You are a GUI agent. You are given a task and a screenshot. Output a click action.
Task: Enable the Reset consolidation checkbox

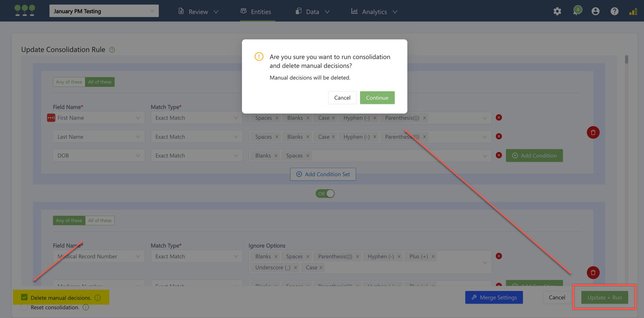click(x=24, y=307)
